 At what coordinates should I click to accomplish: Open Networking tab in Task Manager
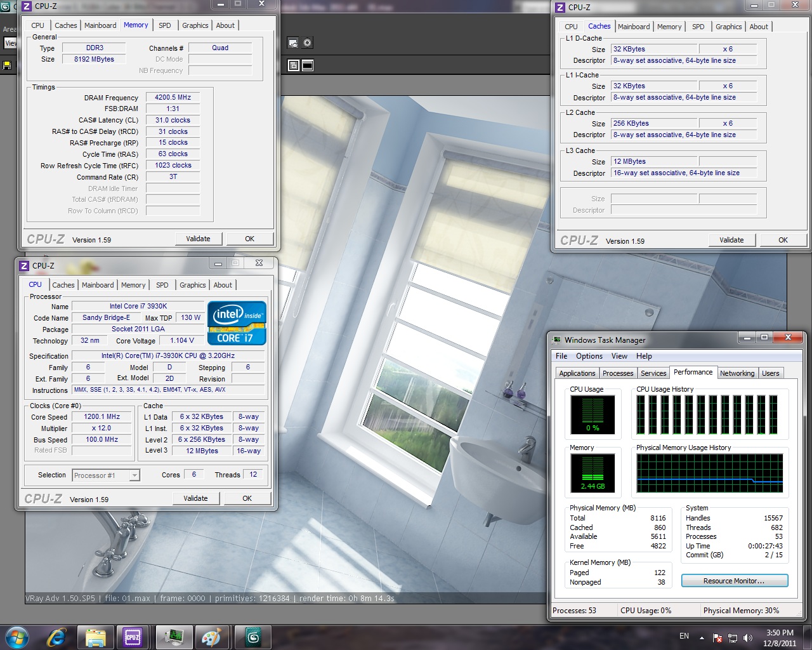tap(737, 373)
